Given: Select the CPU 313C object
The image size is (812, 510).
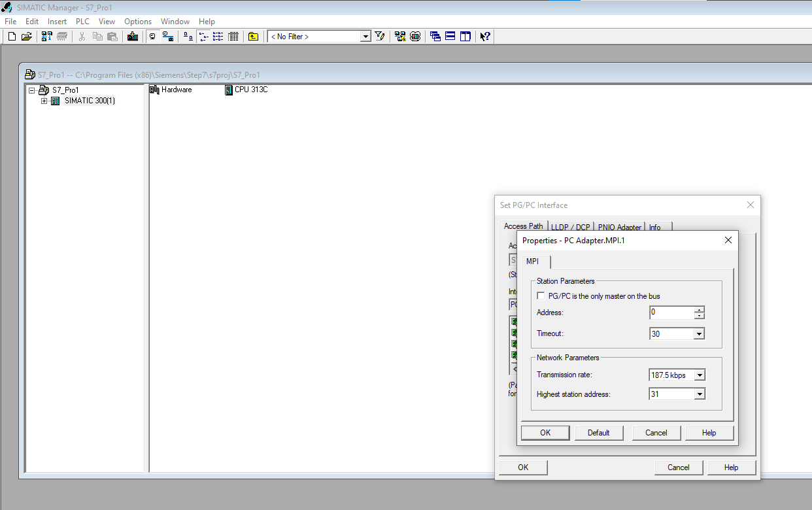Looking at the screenshot, I should (246, 90).
